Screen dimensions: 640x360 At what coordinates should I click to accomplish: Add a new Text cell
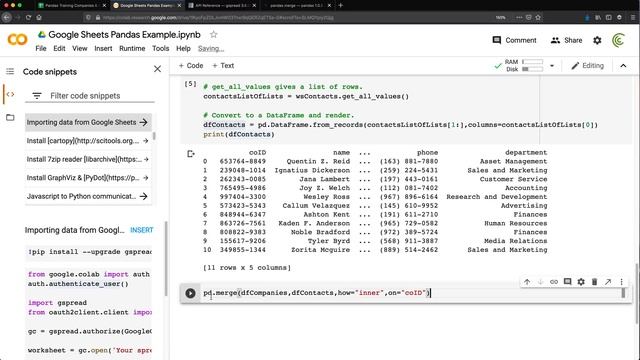(223, 66)
